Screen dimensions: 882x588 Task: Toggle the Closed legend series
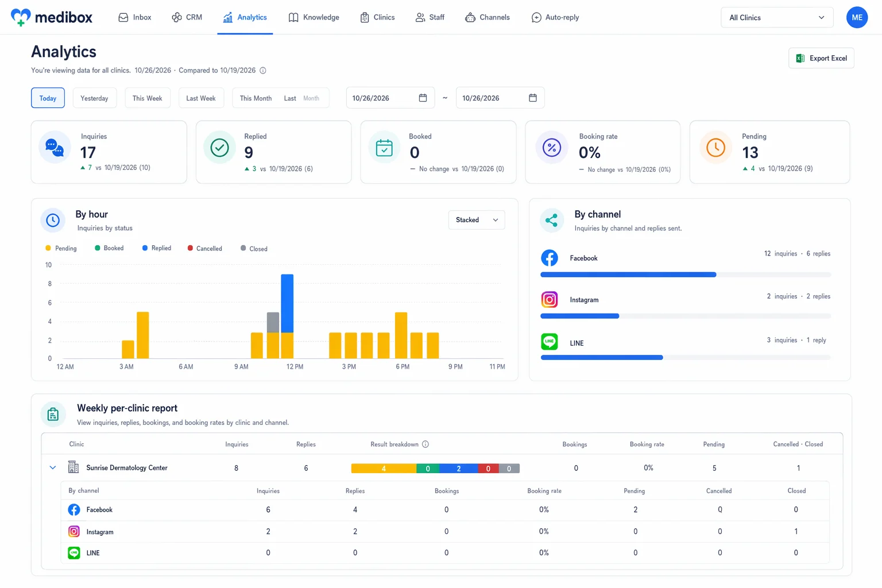254,249
